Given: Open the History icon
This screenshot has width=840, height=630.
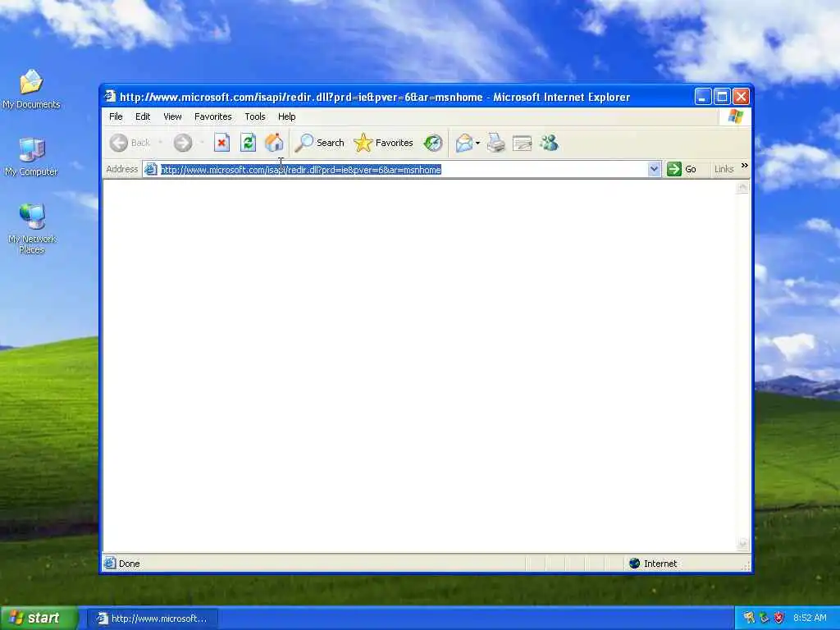Looking at the screenshot, I should 432,143.
